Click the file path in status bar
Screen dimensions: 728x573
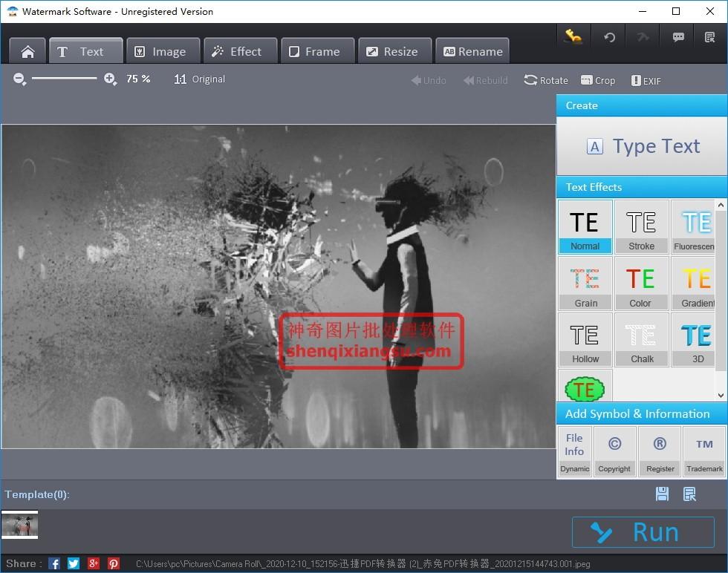[x=363, y=563]
